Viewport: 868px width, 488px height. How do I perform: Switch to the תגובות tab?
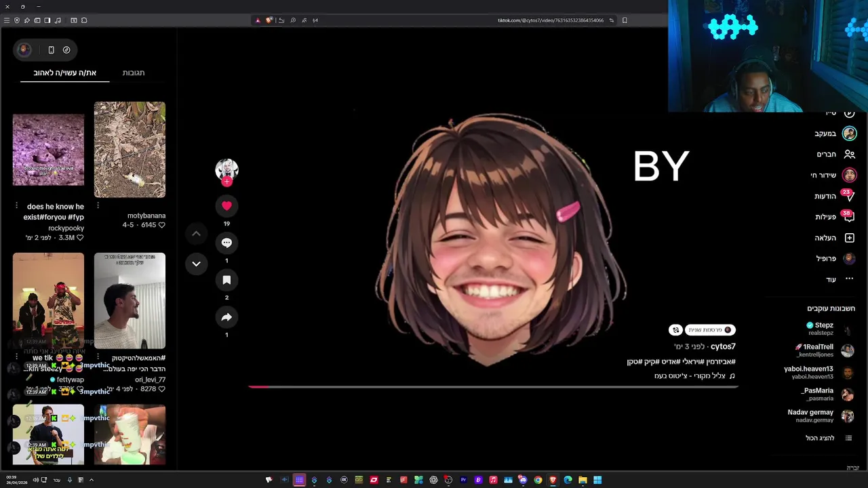134,73
